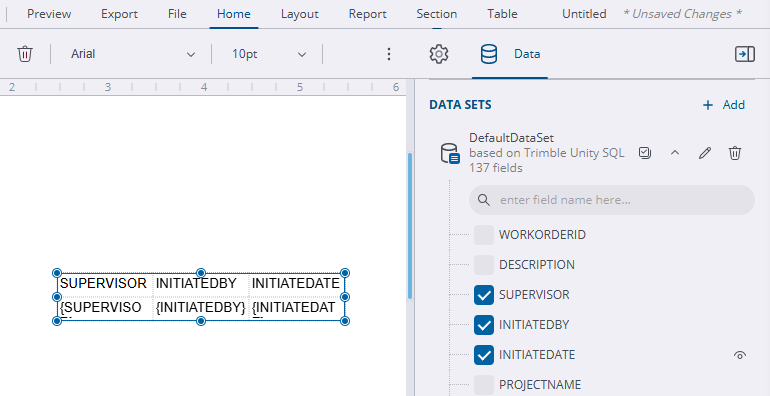Click the vertical scrollbar of design canvas
The height and width of the screenshot is (396, 770).
[410, 226]
